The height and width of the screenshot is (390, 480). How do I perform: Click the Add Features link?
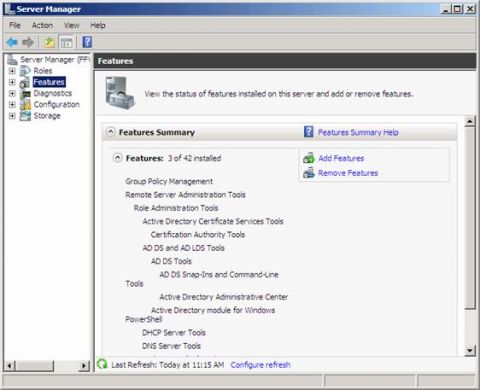(341, 158)
